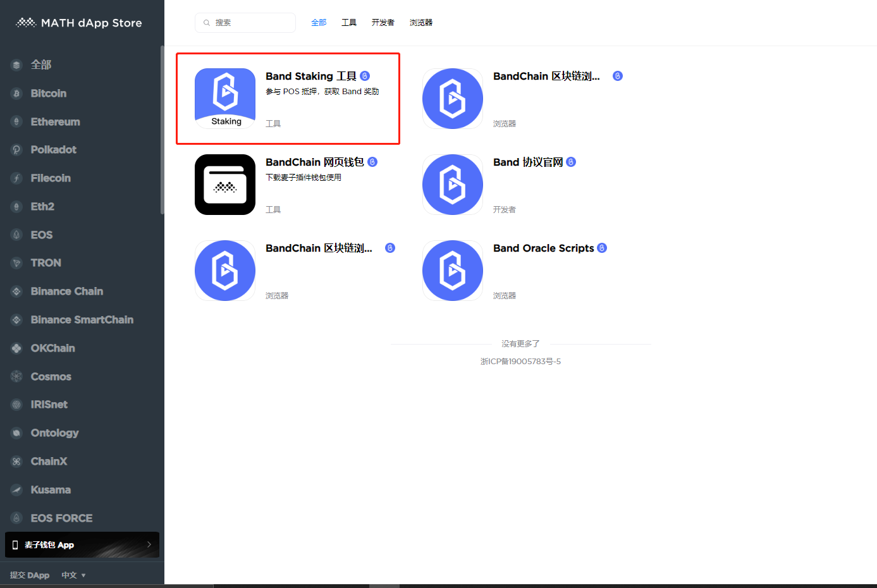Select the Polkadot icon in sidebar
This screenshot has width=877, height=588.
(x=17, y=150)
